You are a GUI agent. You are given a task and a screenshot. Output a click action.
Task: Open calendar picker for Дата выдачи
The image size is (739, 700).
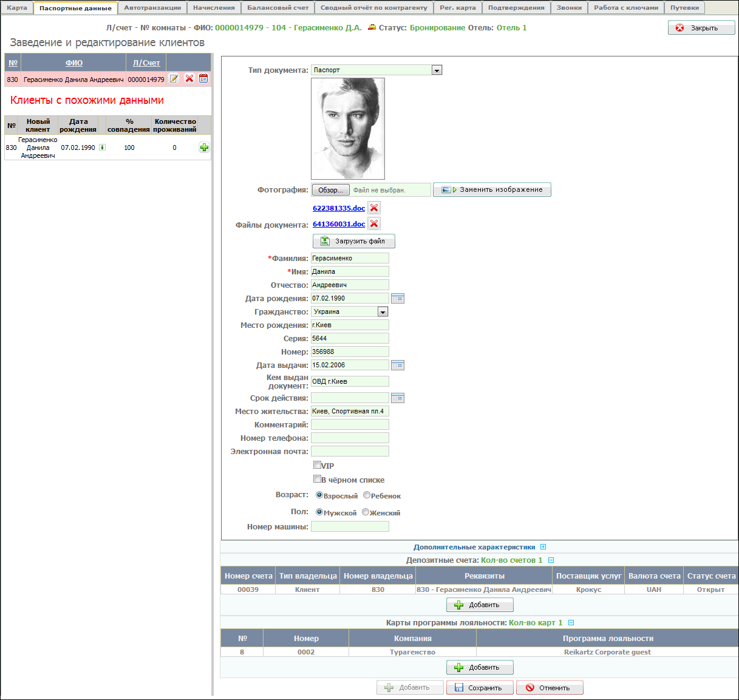pyautogui.click(x=398, y=365)
